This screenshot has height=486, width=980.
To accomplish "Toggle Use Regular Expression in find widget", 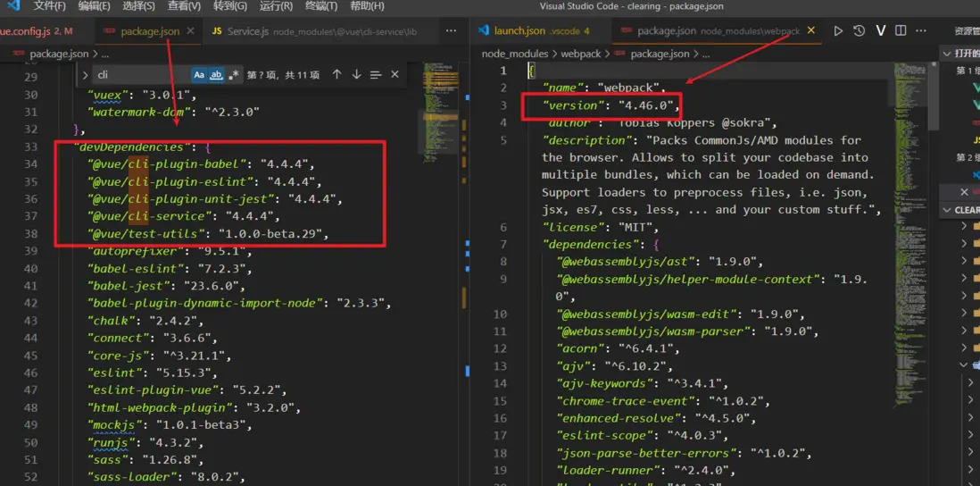I will click(234, 75).
